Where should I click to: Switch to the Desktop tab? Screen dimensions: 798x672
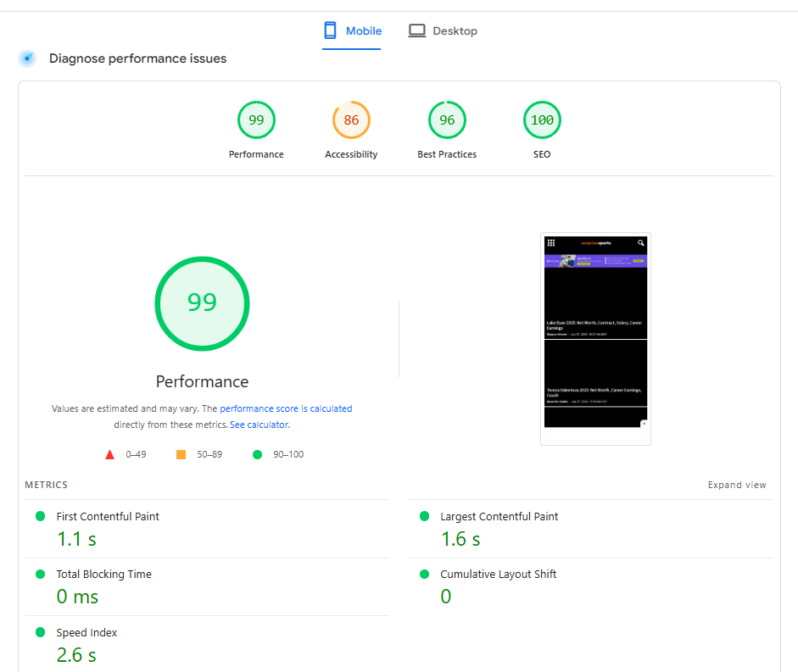443,31
